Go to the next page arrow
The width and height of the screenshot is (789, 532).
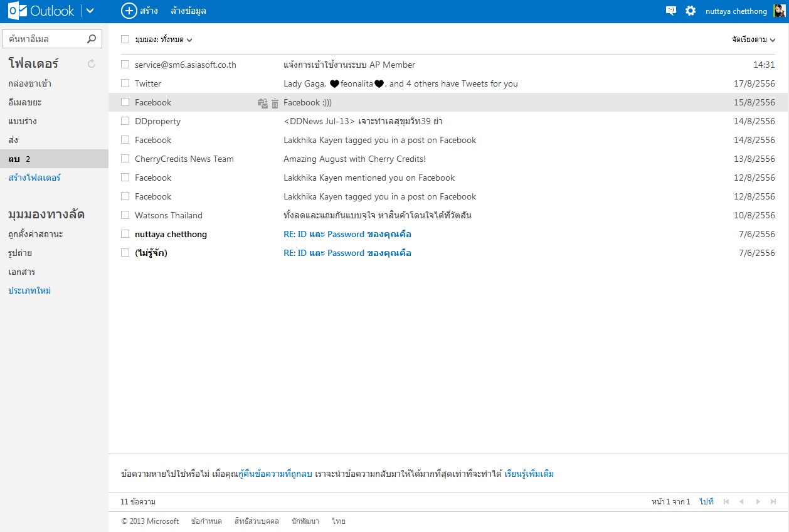pyautogui.click(x=758, y=502)
